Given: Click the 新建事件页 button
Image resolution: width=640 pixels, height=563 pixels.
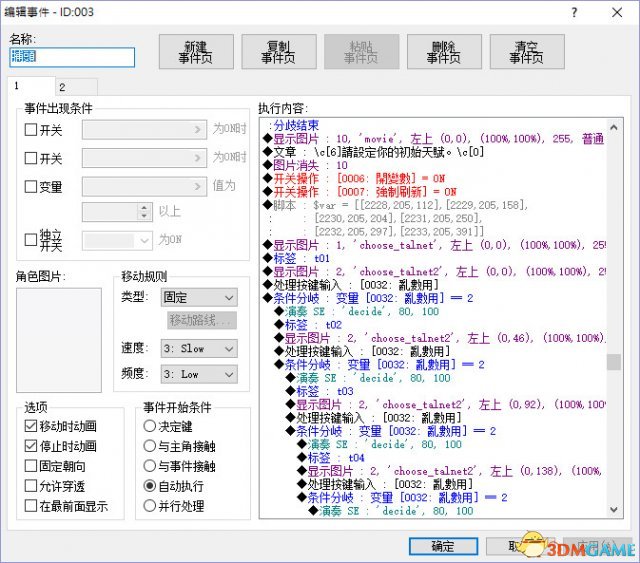Looking at the screenshot, I should tap(196, 52).
